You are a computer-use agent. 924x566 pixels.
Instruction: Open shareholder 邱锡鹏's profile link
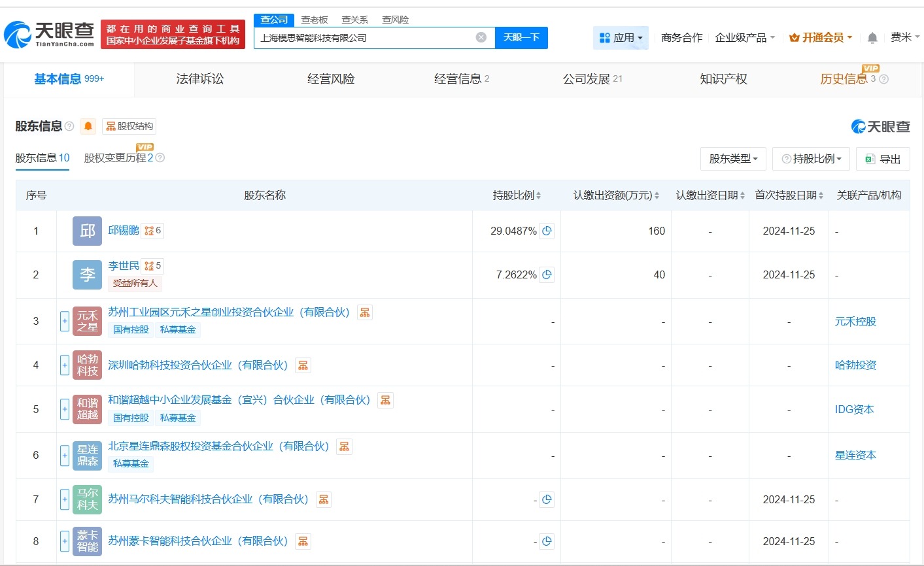click(124, 230)
